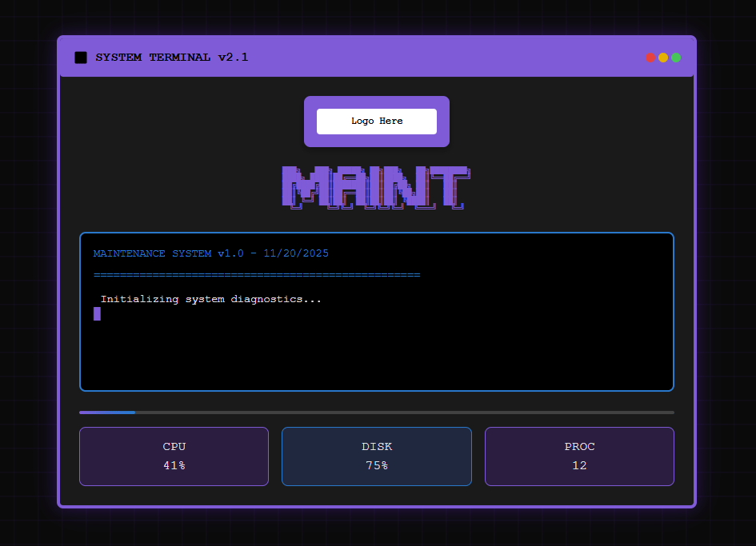This screenshot has height=546, width=756.
Task: Click the red window control dot
Action: click(650, 58)
